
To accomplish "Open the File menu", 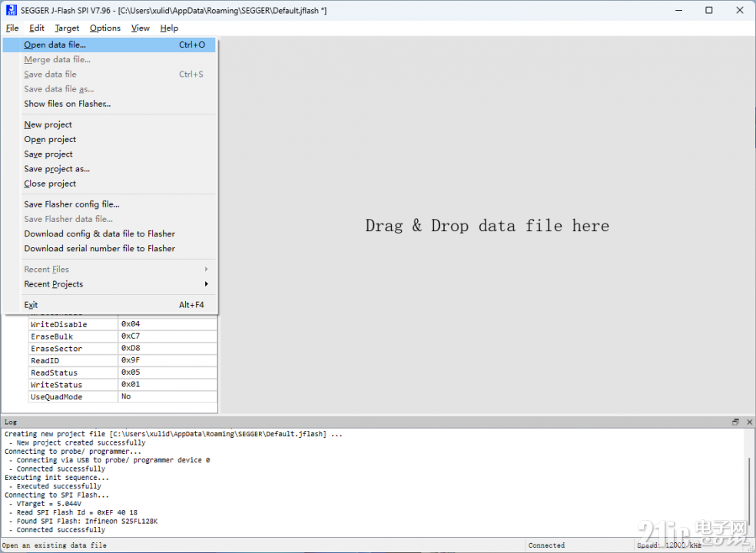I will point(12,28).
